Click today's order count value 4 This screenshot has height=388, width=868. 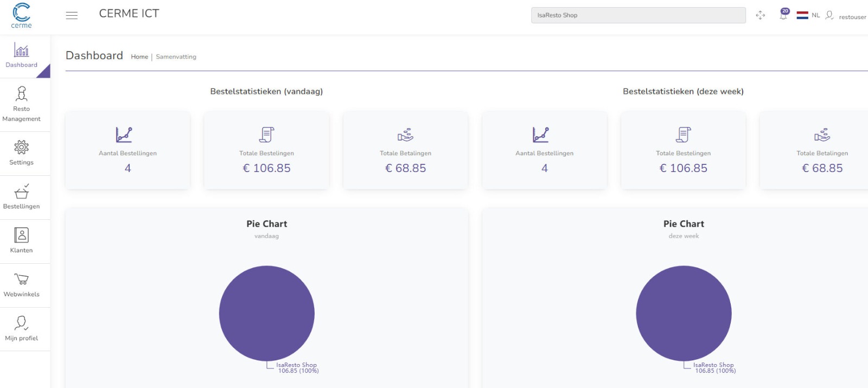click(128, 168)
